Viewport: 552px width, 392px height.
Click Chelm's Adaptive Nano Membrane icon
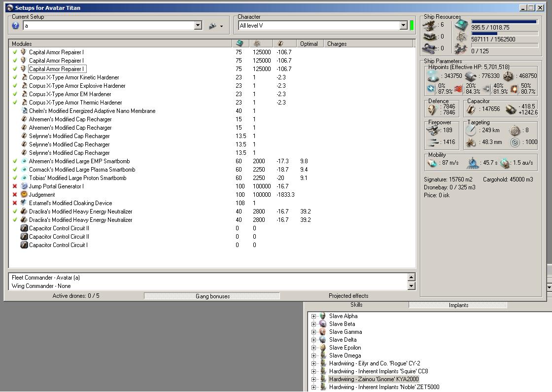point(24,110)
